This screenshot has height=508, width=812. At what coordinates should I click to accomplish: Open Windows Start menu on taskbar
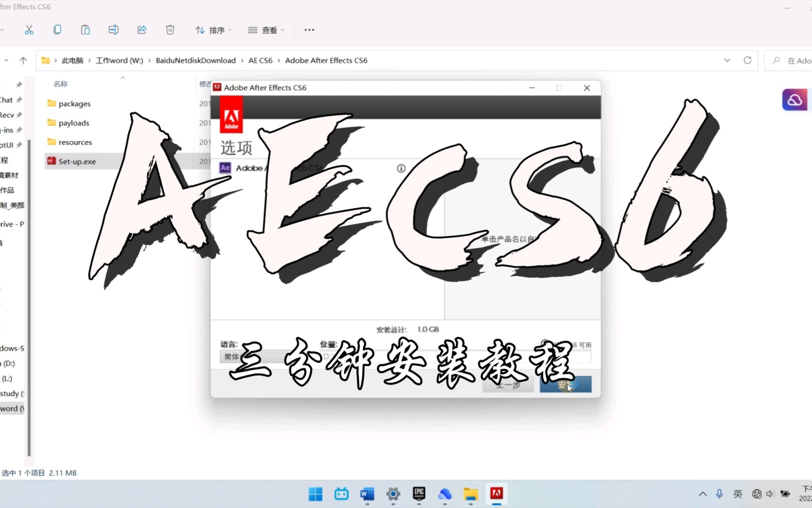315,494
